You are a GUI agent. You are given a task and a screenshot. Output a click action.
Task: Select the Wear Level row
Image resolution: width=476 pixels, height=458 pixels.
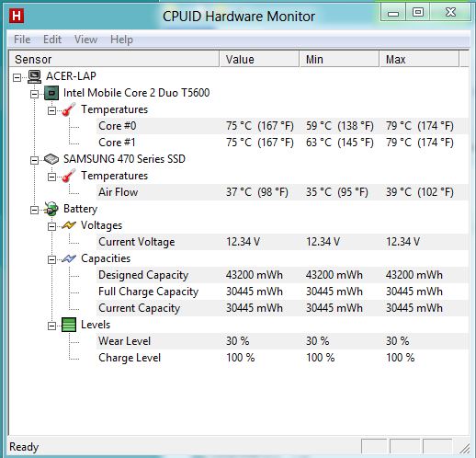[282, 341]
